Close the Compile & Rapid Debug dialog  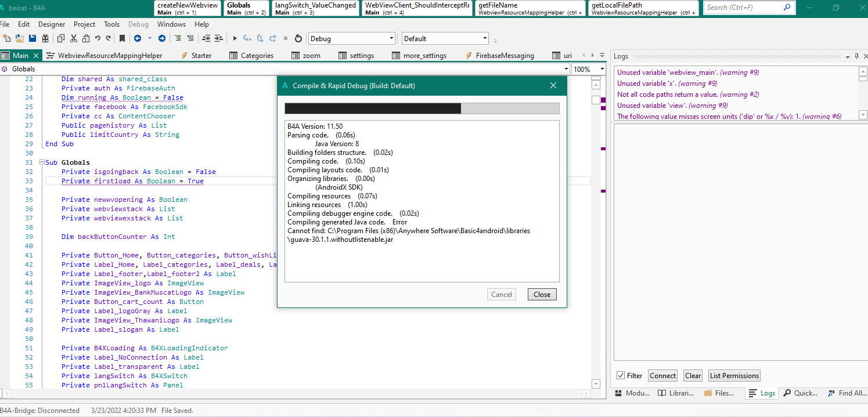click(x=553, y=85)
